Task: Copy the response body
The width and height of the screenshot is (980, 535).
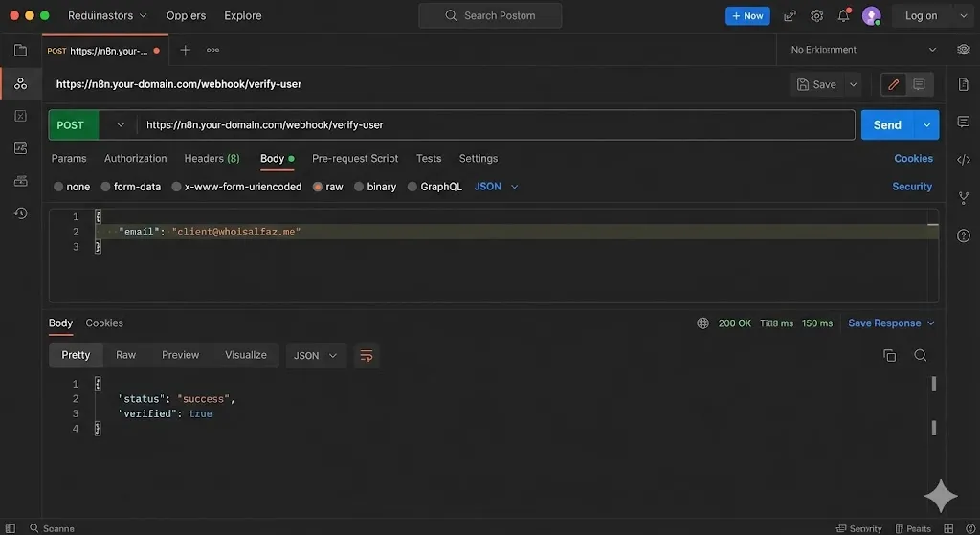Action: (x=889, y=356)
